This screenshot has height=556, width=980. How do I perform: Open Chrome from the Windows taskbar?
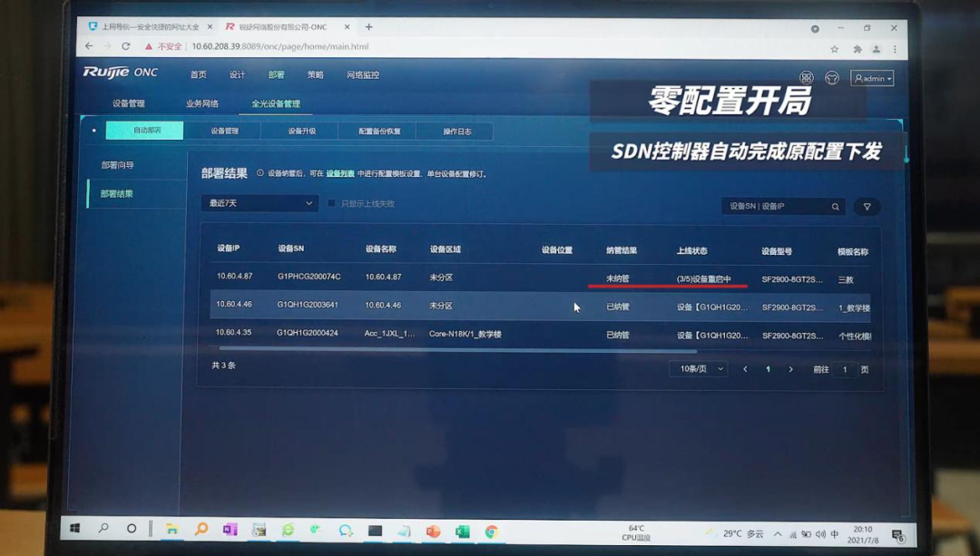pos(491,532)
